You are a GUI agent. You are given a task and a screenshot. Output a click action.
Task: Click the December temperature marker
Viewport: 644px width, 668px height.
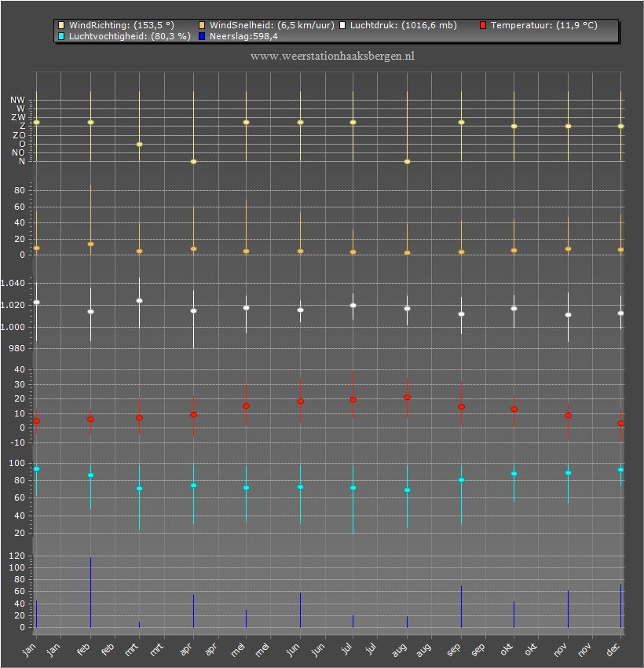[621, 424]
